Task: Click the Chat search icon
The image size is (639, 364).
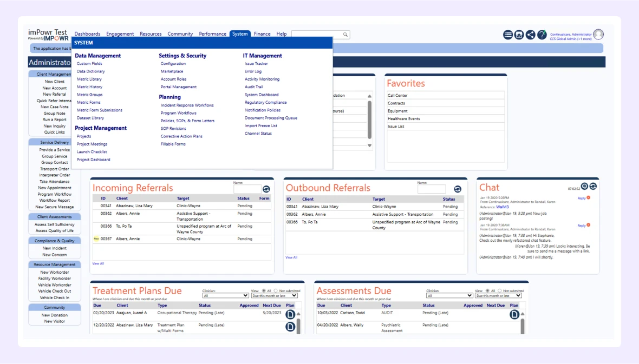Action: [584, 187]
